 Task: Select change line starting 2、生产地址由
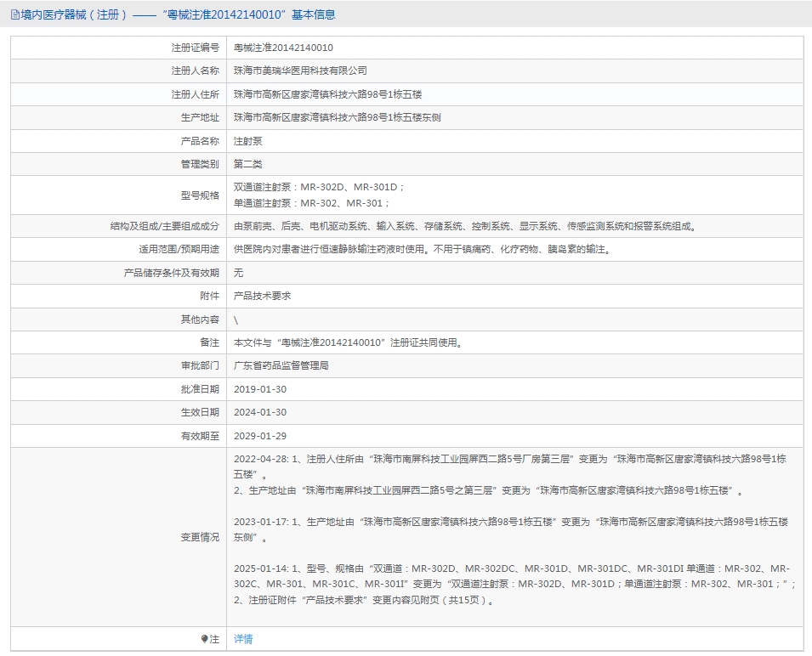click(x=489, y=490)
